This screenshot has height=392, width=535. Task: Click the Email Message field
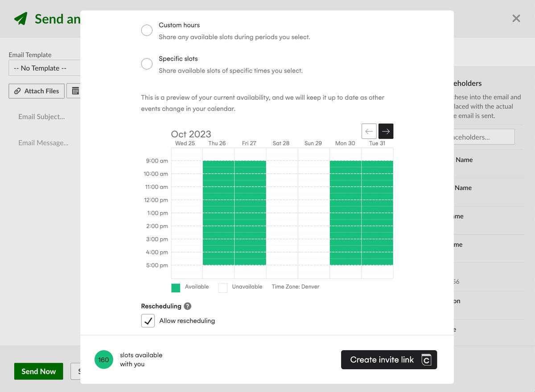pyautogui.click(x=43, y=143)
